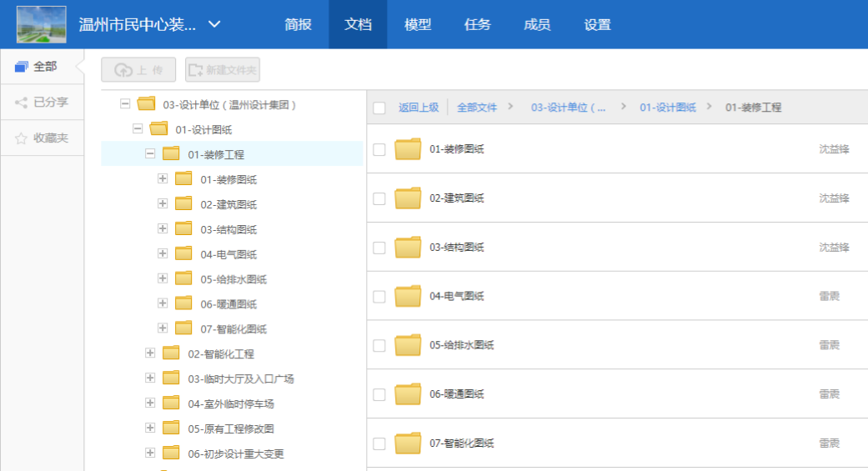
Task: Click the project thumbnail image in header
Action: click(x=41, y=24)
